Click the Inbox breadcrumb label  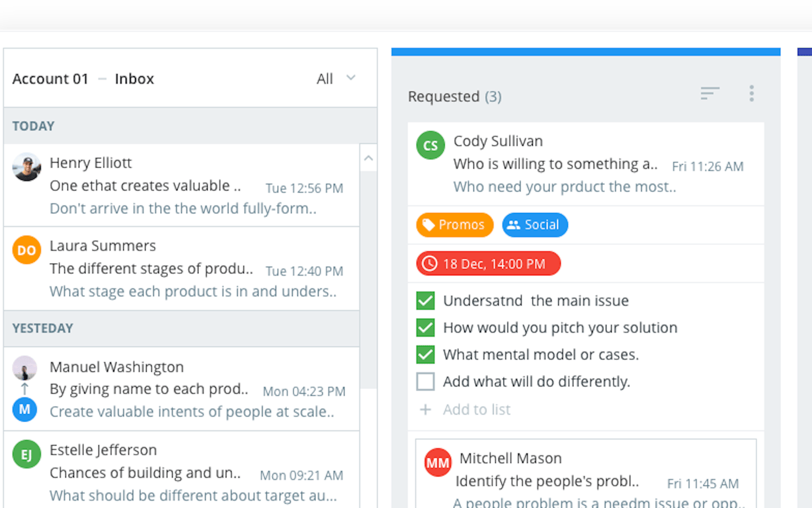point(134,79)
